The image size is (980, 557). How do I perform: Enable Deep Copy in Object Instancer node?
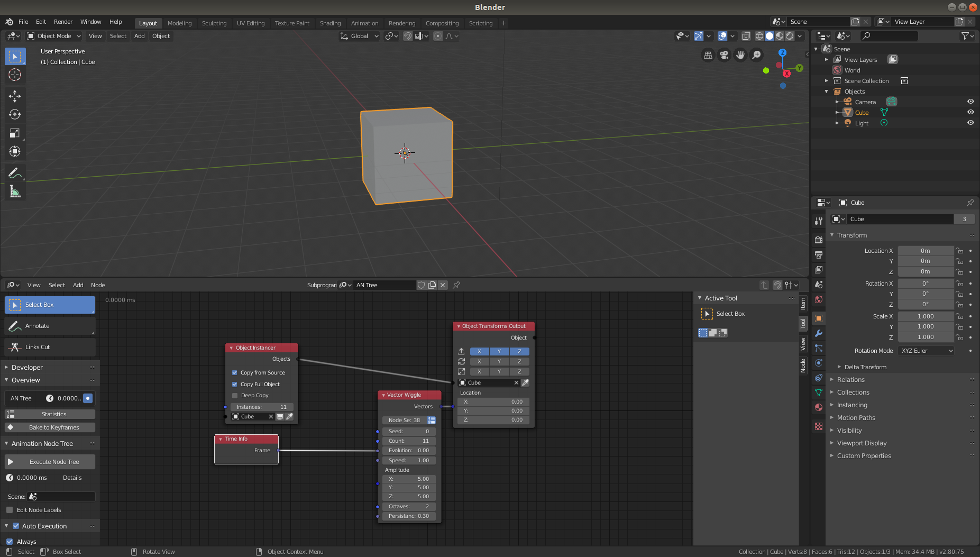[234, 395]
